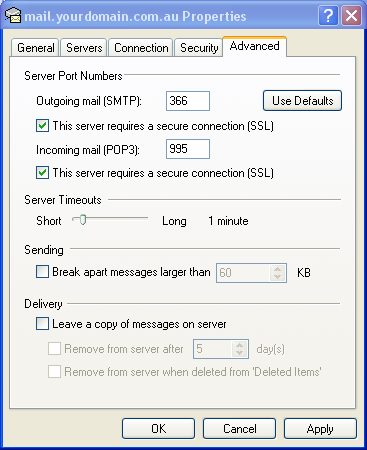The image size is (367, 450).
Task: Click the Incoming mail POP3 port field
Action: click(x=188, y=149)
